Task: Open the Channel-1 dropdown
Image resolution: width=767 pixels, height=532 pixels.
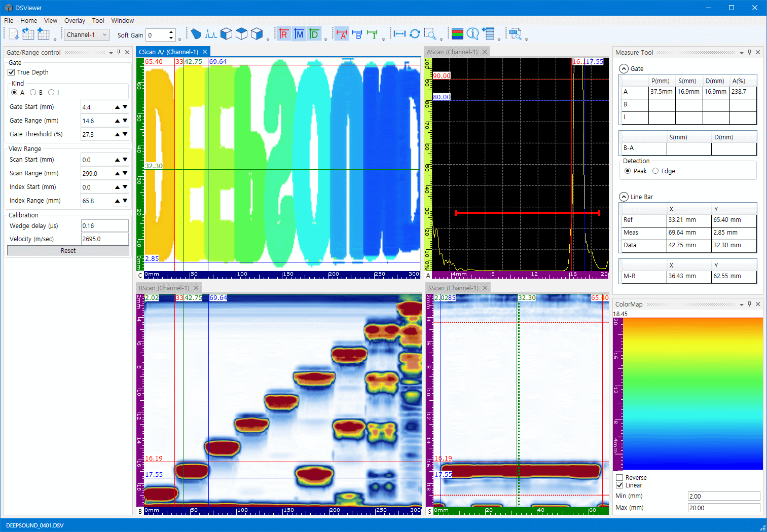Action: pyautogui.click(x=87, y=34)
